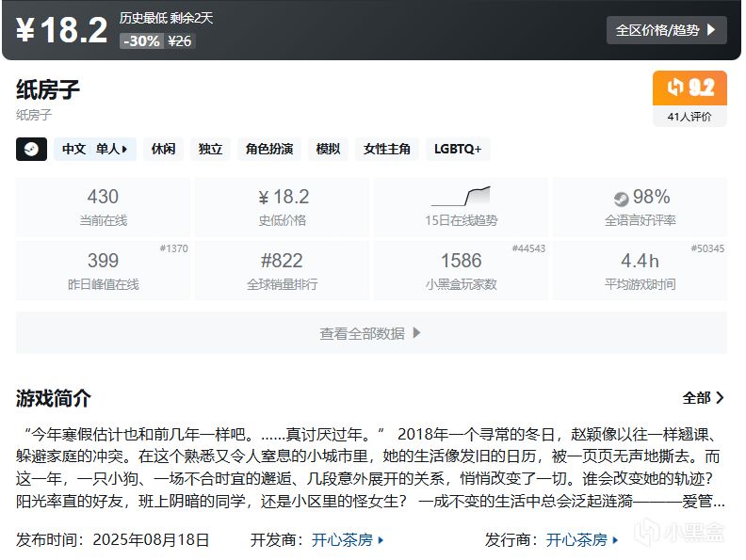Click the #822 全球销量排行 stat cell

tap(283, 270)
